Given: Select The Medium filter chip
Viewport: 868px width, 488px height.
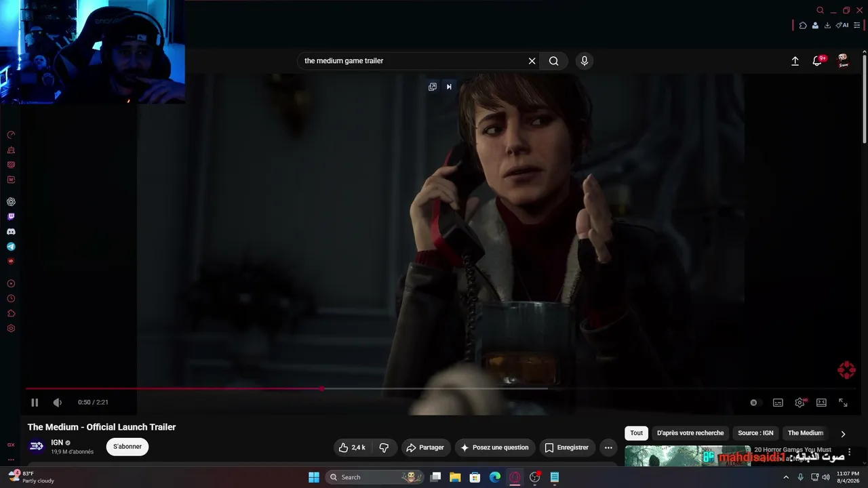Looking at the screenshot, I should 806,433.
